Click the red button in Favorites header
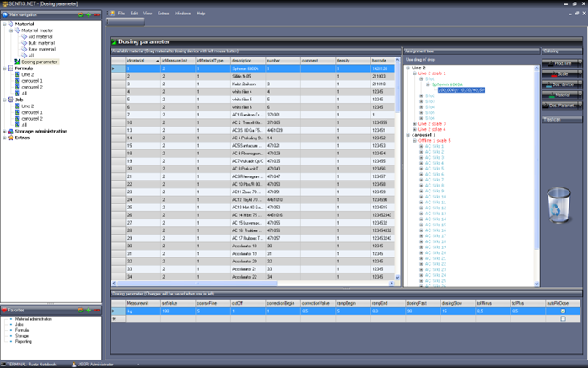Screen dimensions: 588x368 (x=95, y=311)
